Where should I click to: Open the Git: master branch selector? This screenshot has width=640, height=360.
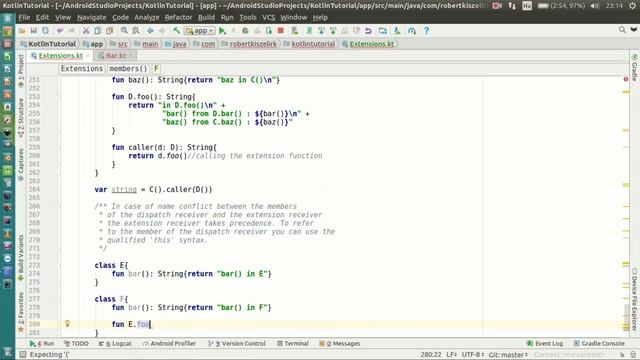pos(508,355)
